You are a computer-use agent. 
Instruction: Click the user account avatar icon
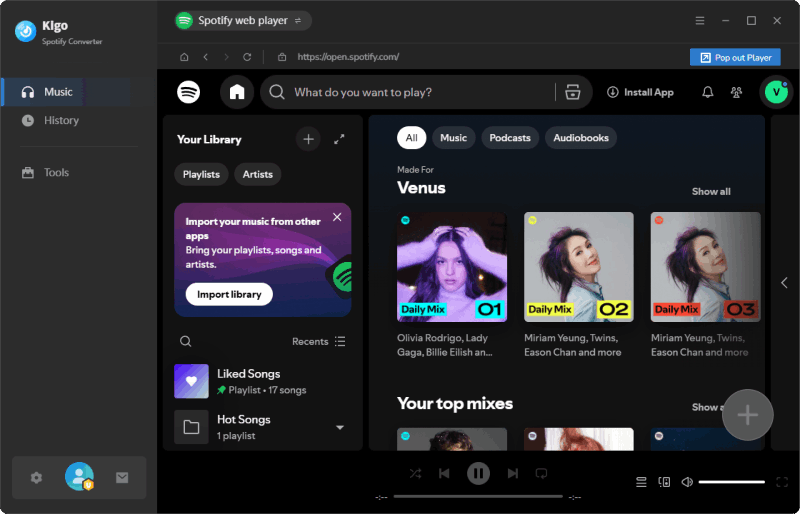tap(79, 476)
